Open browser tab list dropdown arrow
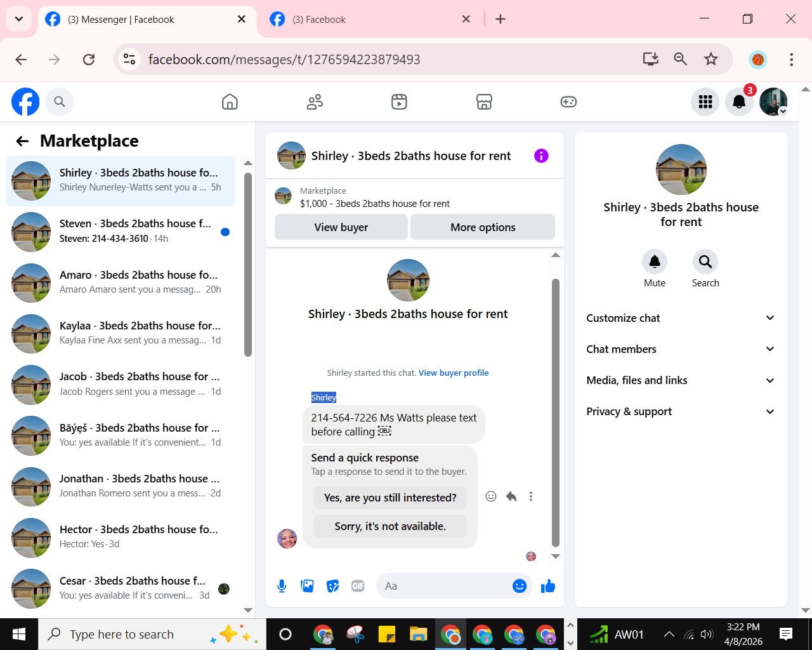The height and width of the screenshot is (650, 812). pos(18,19)
